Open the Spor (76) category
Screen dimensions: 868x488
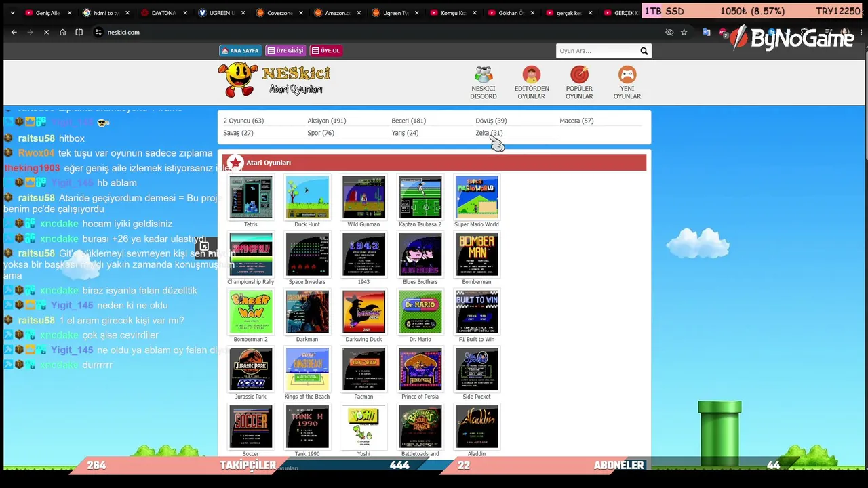pyautogui.click(x=321, y=133)
